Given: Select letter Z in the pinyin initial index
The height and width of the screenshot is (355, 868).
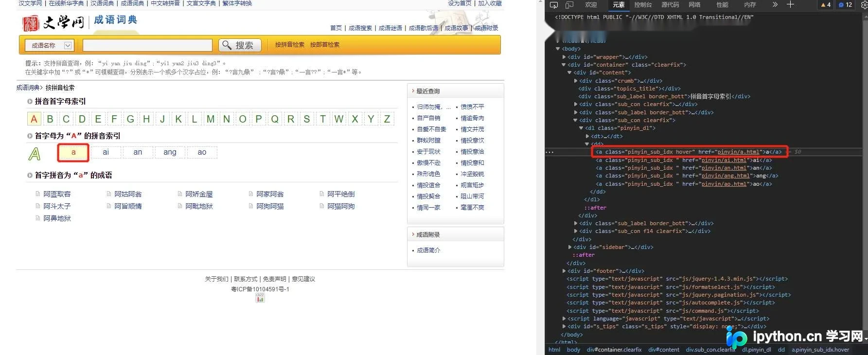Looking at the screenshot, I should 387,119.
